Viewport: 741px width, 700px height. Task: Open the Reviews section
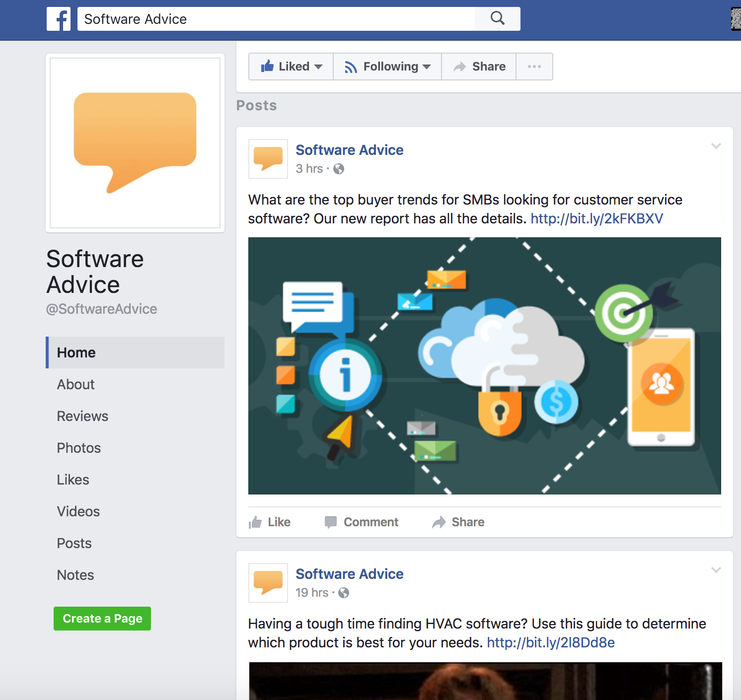(82, 416)
